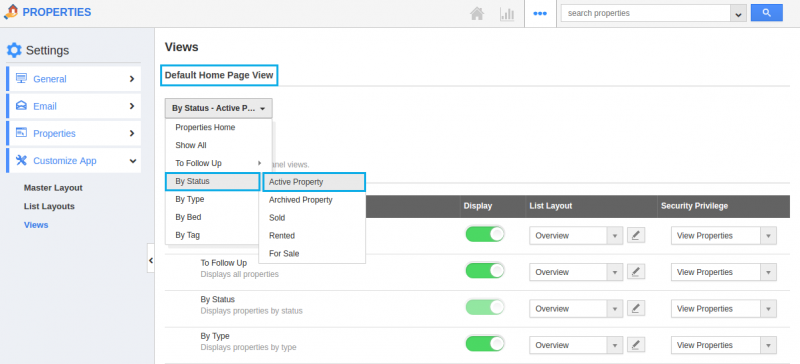Image resolution: width=800 pixels, height=364 pixels.
Task: Open the By Status - Active P... dropdown
Action: click(218, 108)
